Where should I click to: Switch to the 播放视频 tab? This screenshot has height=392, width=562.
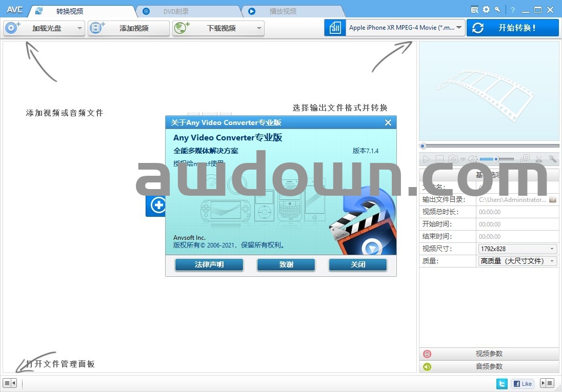tap(290, 11)
